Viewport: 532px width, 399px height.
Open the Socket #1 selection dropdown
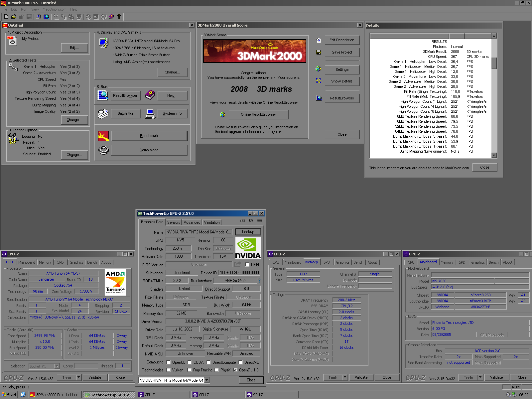[x=57, y=366]
